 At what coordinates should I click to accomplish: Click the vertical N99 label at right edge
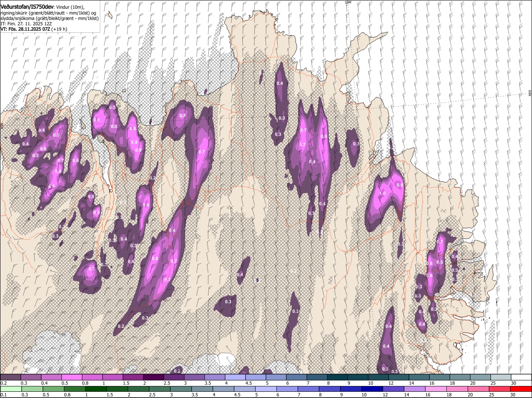[x=530, y=93]
